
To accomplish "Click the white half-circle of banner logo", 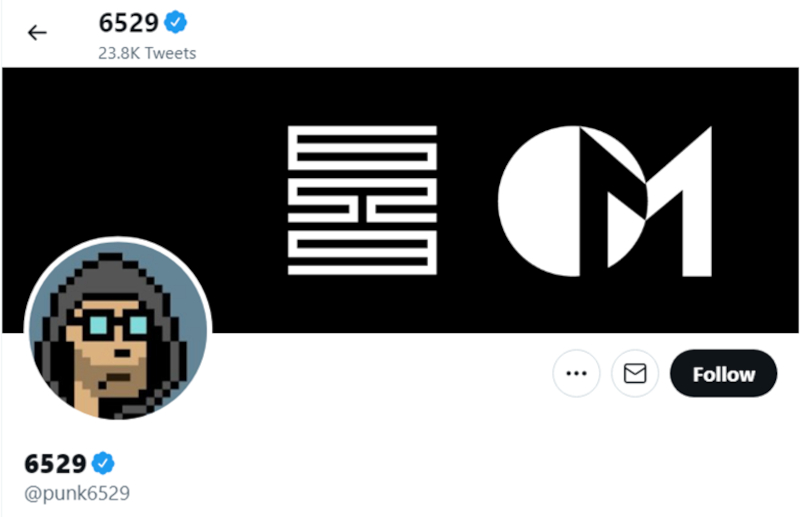I will (539, 201).
